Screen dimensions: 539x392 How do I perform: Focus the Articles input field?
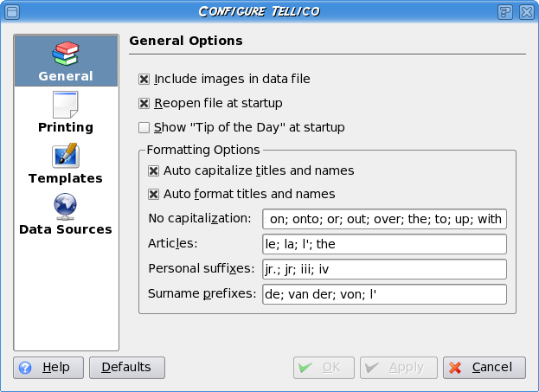point(384,244)
